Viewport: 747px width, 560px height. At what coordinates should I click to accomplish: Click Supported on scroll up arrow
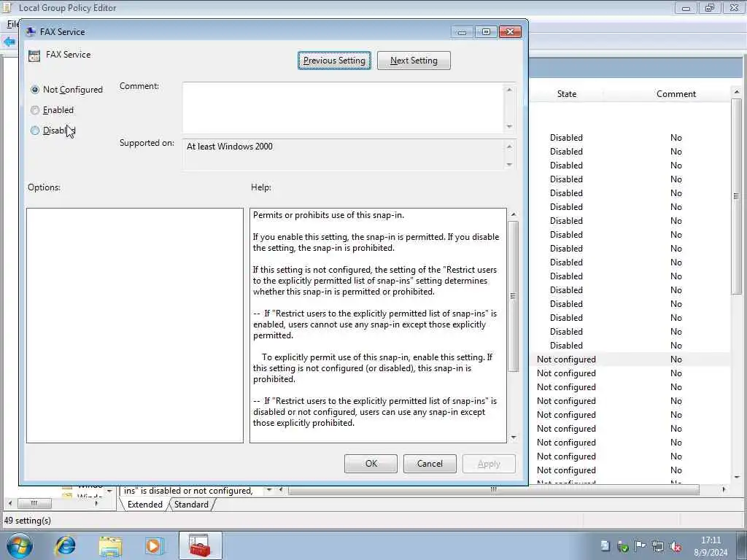509,146
